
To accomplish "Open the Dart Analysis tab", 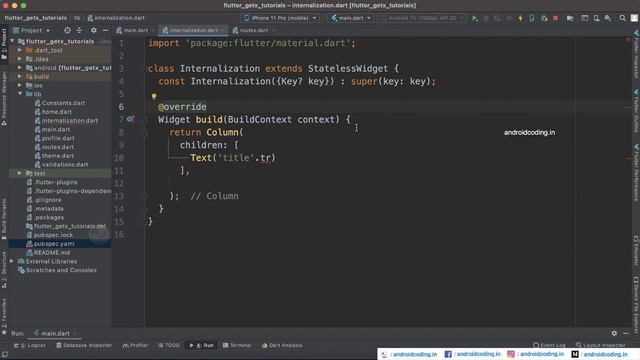I will click(x=282, y=345).
